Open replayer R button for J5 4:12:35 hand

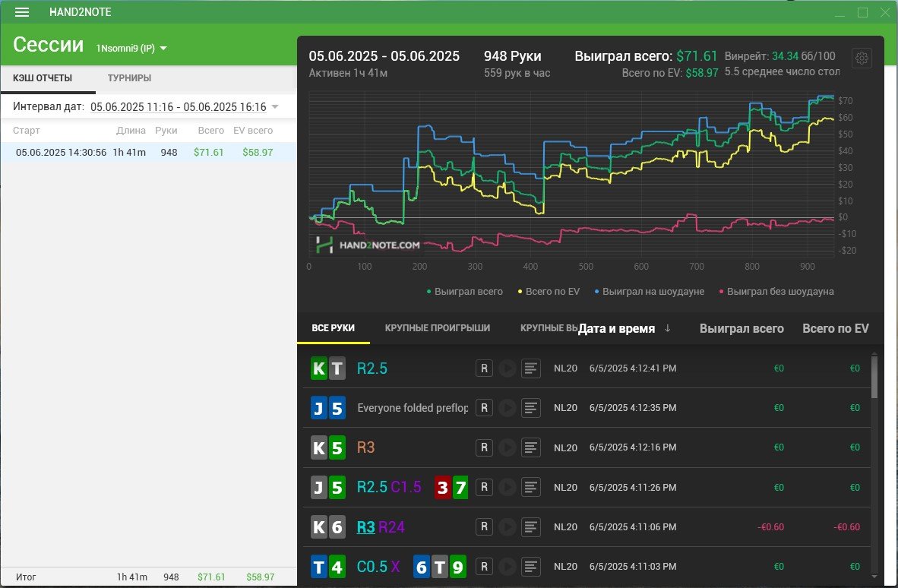[x=484, y=408]
